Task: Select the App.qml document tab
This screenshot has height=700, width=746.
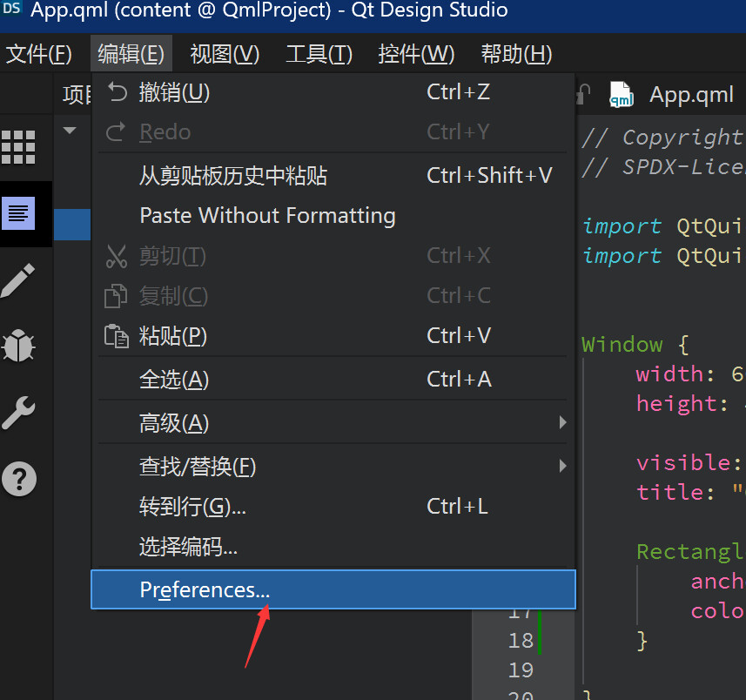Action: (x=691, y=95)
